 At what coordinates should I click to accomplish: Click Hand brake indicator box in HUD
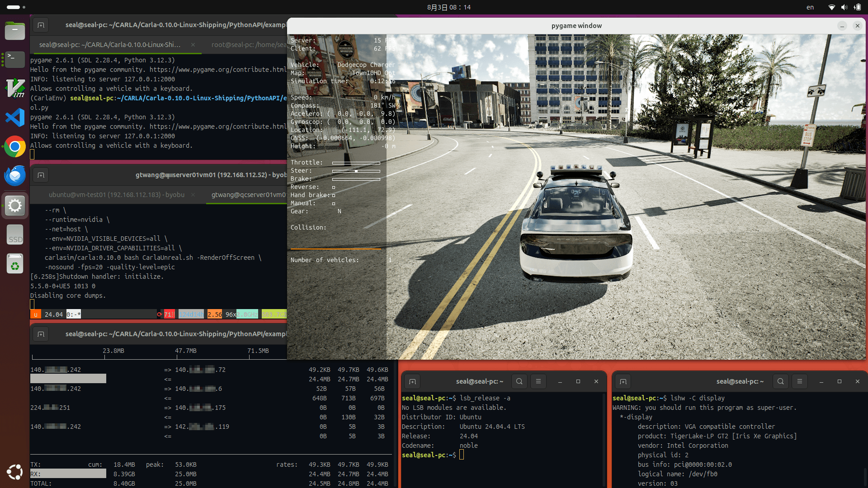(x=334, y=195)
